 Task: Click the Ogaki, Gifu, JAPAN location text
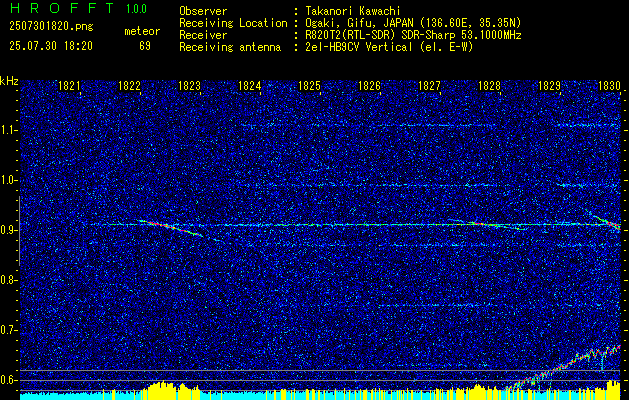(412, 23)
